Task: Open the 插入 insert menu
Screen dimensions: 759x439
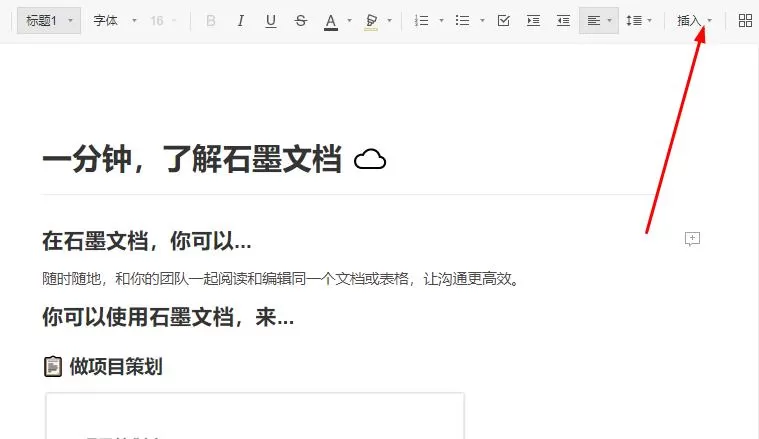Action: point(694,21)
